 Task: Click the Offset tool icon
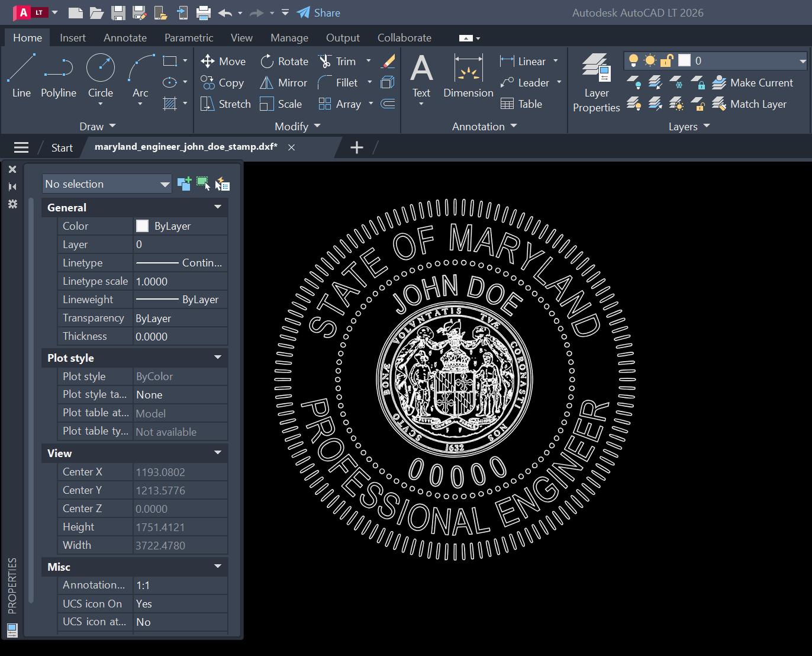pos(388,104)
